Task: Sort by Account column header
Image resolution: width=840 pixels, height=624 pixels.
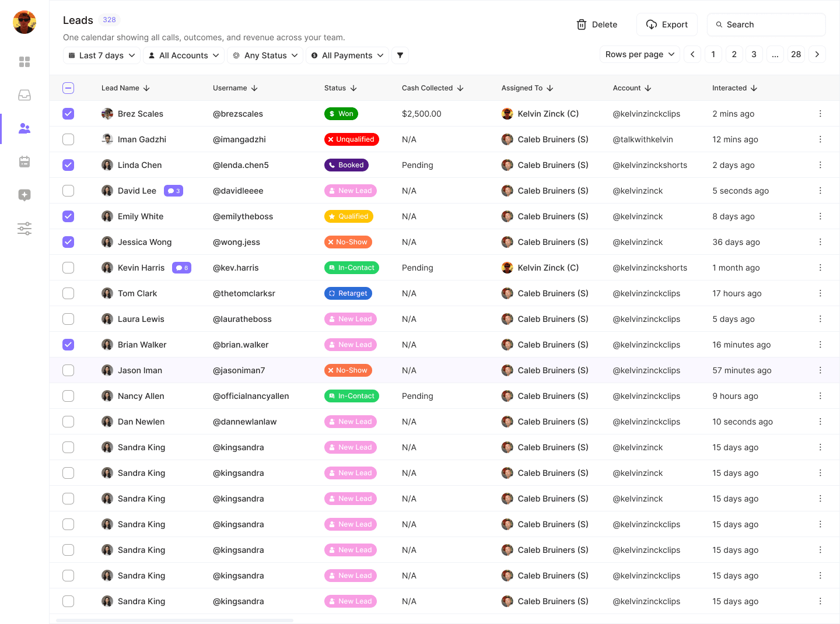Action: pyautogui.click(x=632, y=88)
